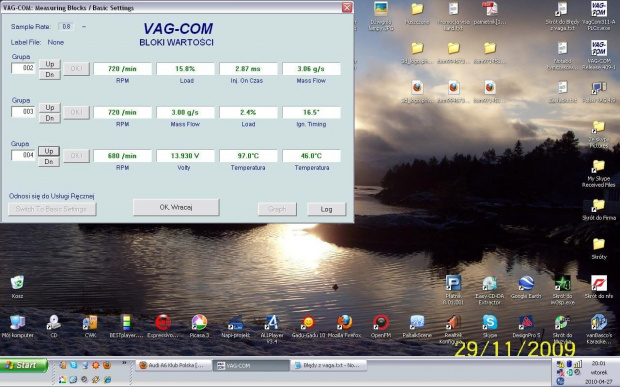Switch to Audi A6 Klub Polska taskbar window
The image size is (620, 387).
click(x=173, y=365)
